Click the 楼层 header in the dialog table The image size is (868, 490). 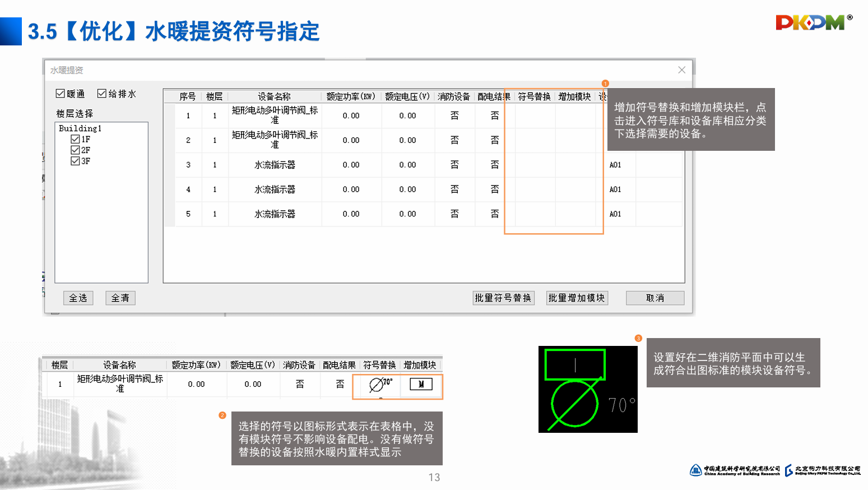[215, 96]
